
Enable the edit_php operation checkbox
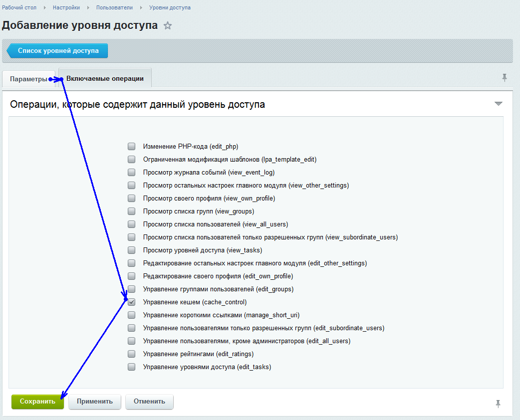pos(132,147)
